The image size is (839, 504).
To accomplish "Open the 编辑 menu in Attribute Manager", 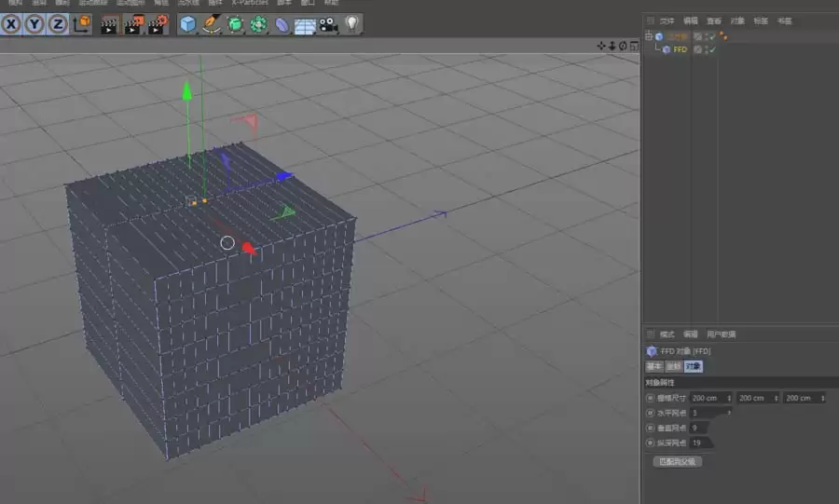I will tap(690, 334).
